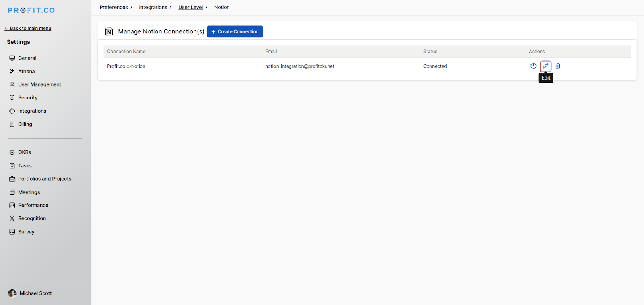
Task: Open Tasks settings
Action: click(x=25, y=166)
